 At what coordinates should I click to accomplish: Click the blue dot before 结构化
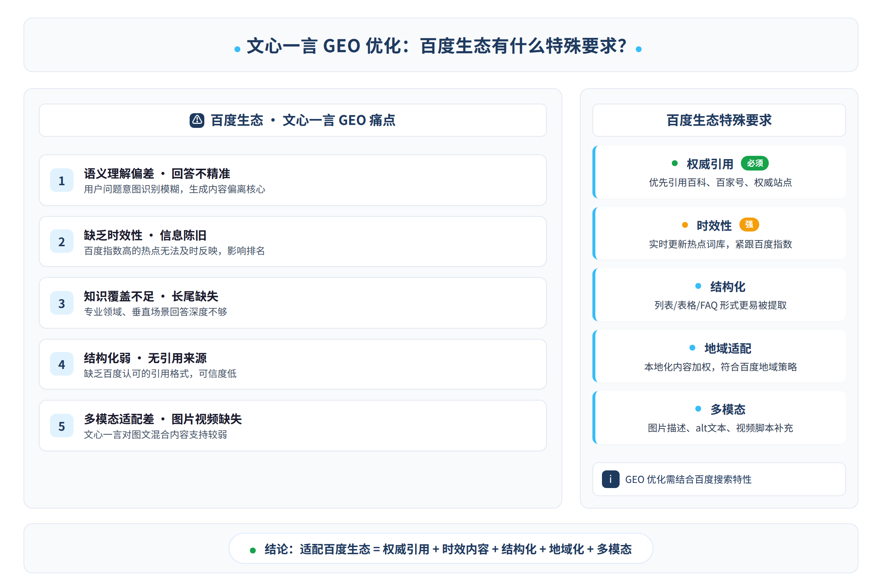tap(698, 286)
